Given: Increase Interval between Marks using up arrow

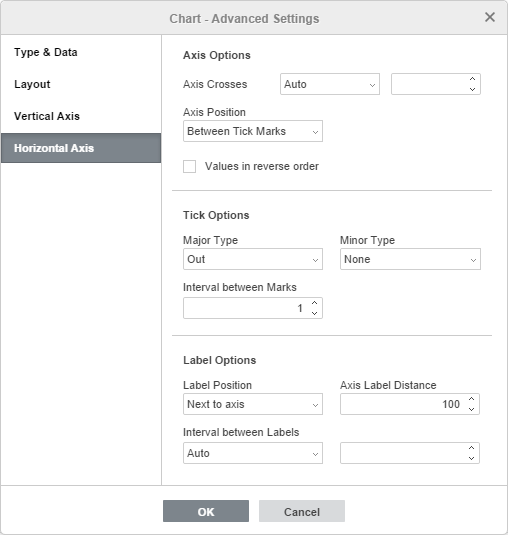Looking at the screenshot, I should tap(315, 303).
